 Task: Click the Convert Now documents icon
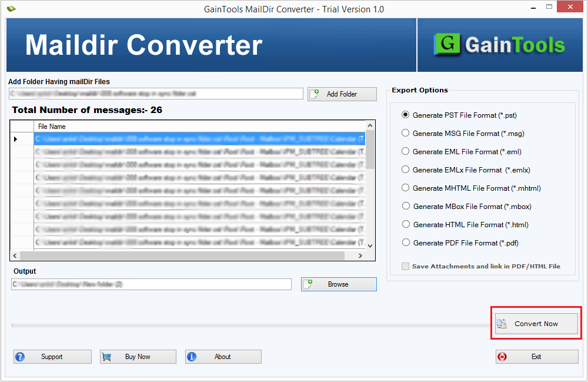point(502,324)
